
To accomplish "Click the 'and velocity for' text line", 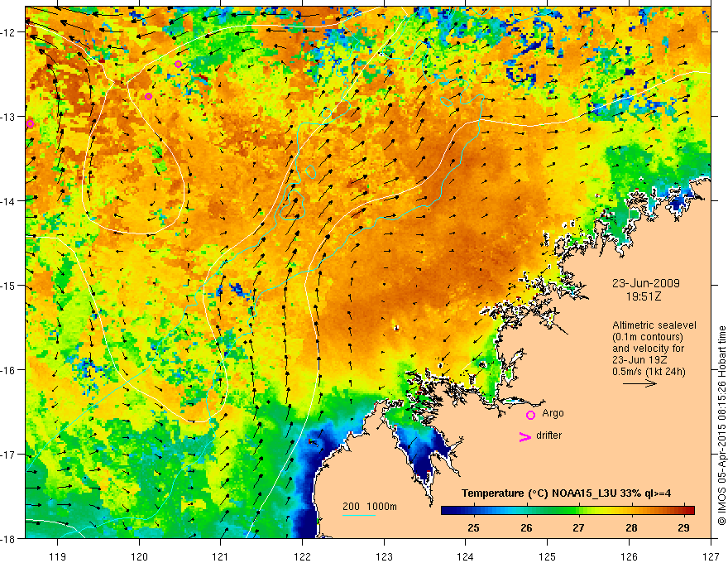I will click(648, 349).
